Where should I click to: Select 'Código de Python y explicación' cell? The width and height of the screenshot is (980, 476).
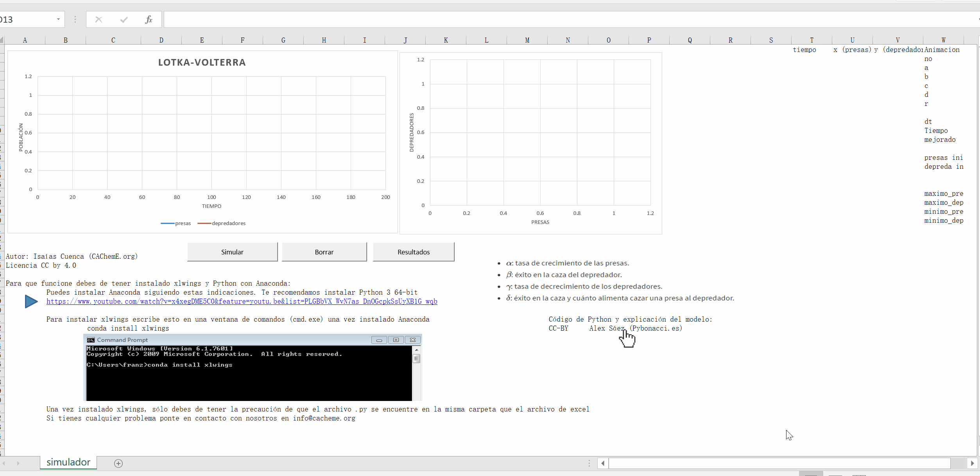click(x=630, y=319)
